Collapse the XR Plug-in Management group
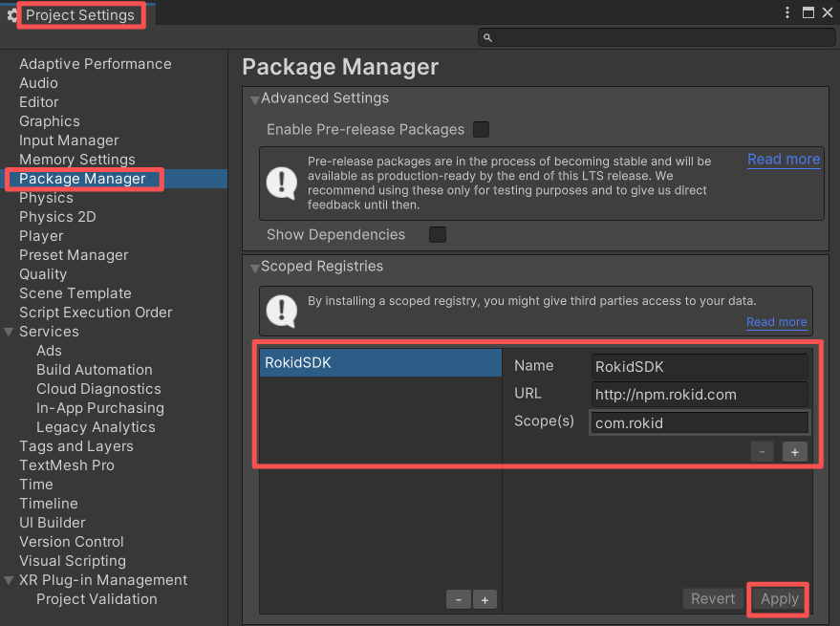 (x=10, y=580)
